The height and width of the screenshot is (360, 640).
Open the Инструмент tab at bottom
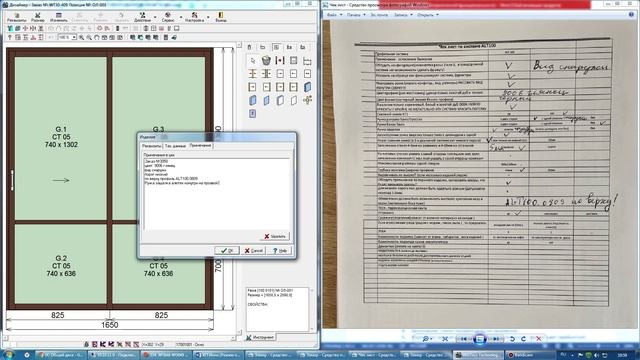point(260,337)
